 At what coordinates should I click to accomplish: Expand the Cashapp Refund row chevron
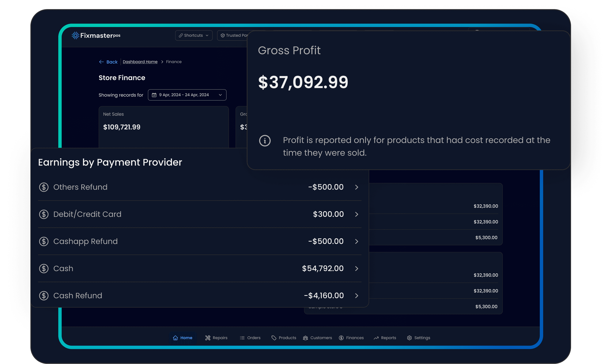click(x=356, y=241)
